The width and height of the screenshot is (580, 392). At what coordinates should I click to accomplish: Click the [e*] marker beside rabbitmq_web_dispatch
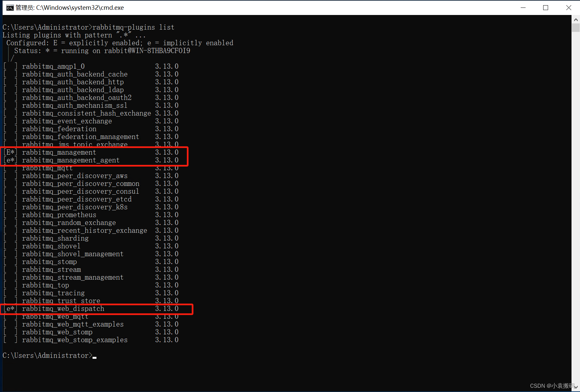pos(10,309)
